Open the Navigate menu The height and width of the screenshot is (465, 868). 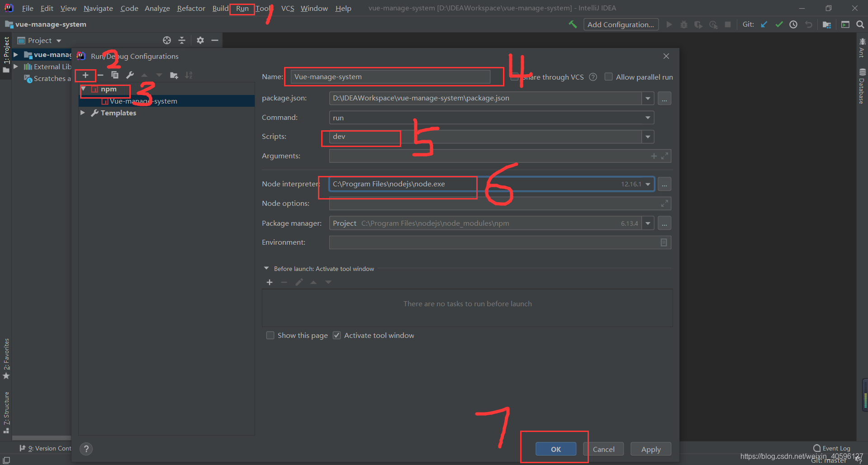98,8
